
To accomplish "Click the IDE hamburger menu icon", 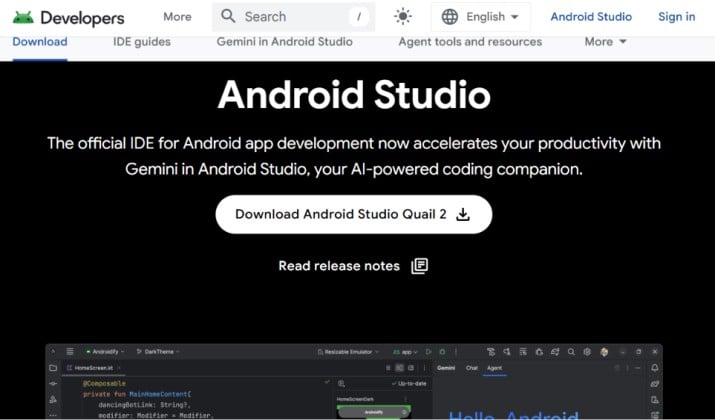I will click(x=70, y=351).
